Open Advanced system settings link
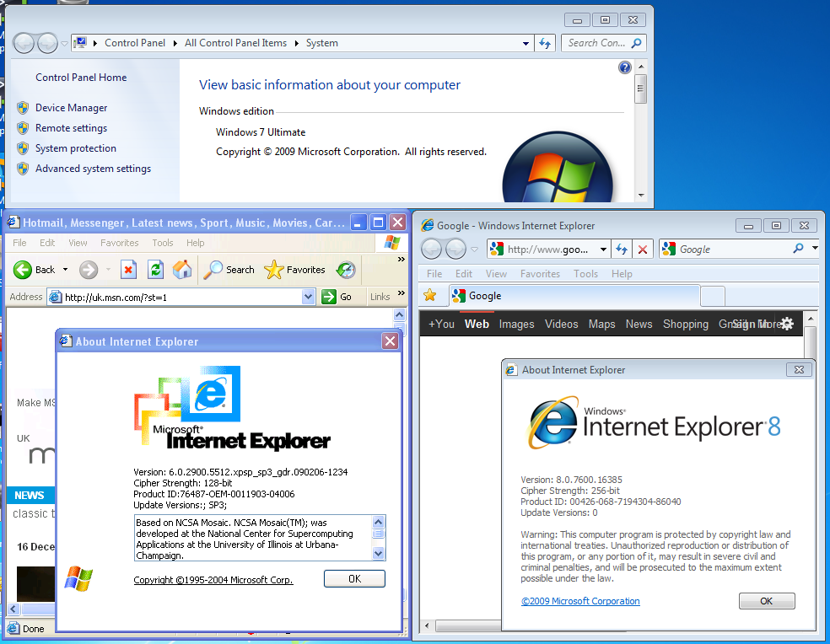 (93, 169)
